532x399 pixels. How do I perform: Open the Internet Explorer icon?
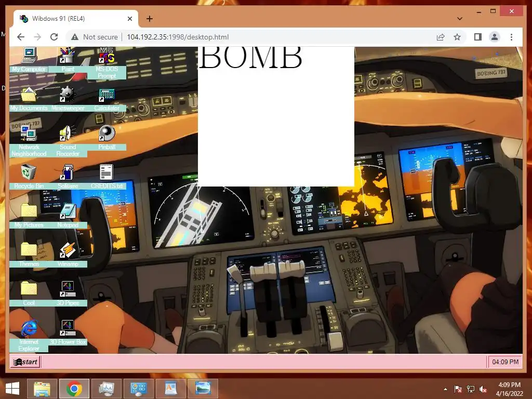pos(29,328)
